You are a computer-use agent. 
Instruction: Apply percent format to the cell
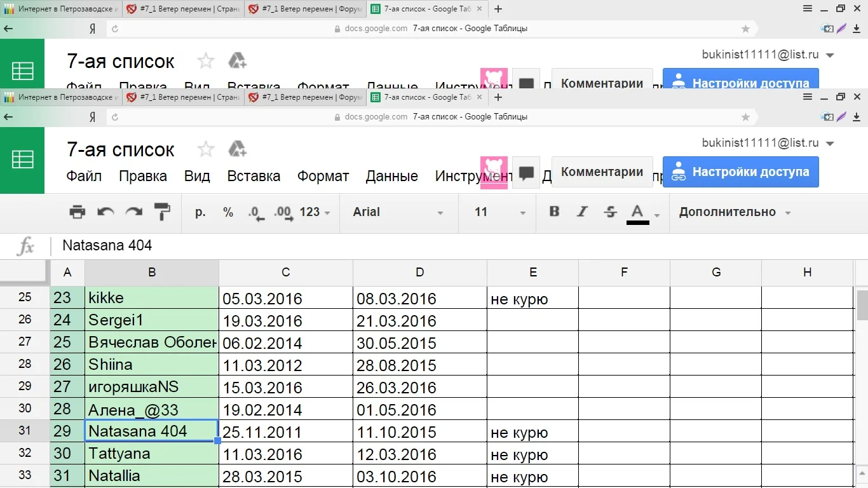(x=228, y=212)
